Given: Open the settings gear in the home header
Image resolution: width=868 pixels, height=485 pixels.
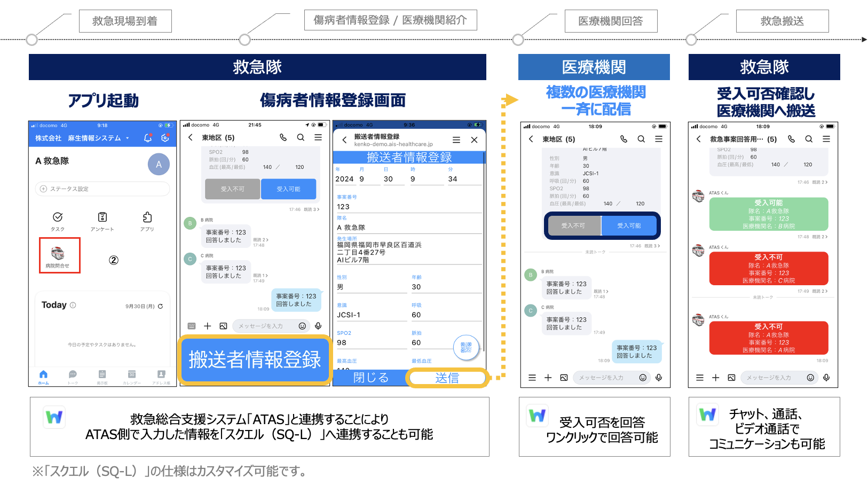Looking at the screenshot, I should (165, 138).
